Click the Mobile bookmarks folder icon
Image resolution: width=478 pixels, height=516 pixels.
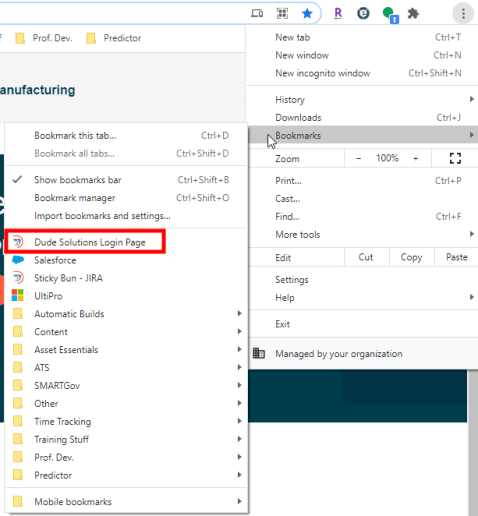point(18,501)
